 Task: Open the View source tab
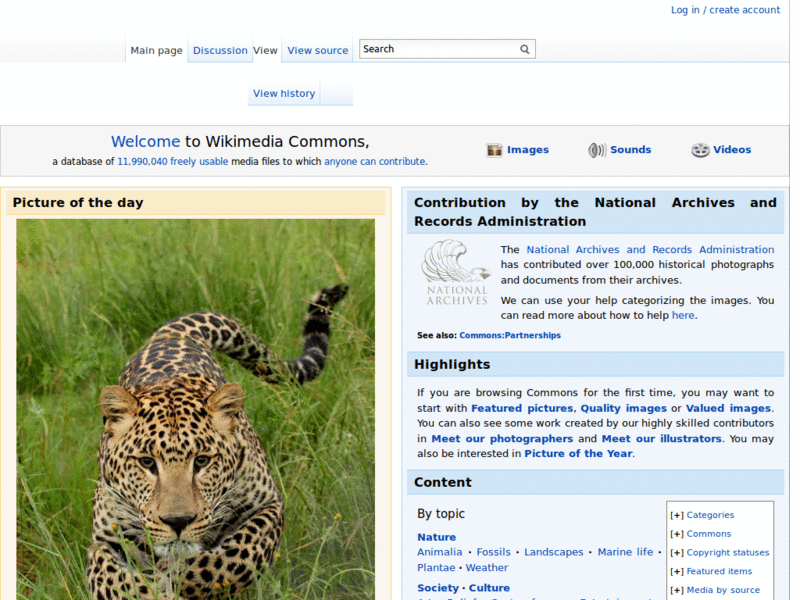(317, 51)
